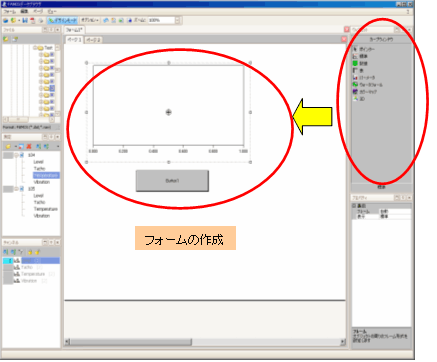Select the 3D graph tool
Screen dimensions: 437x362
pos(359,99)
